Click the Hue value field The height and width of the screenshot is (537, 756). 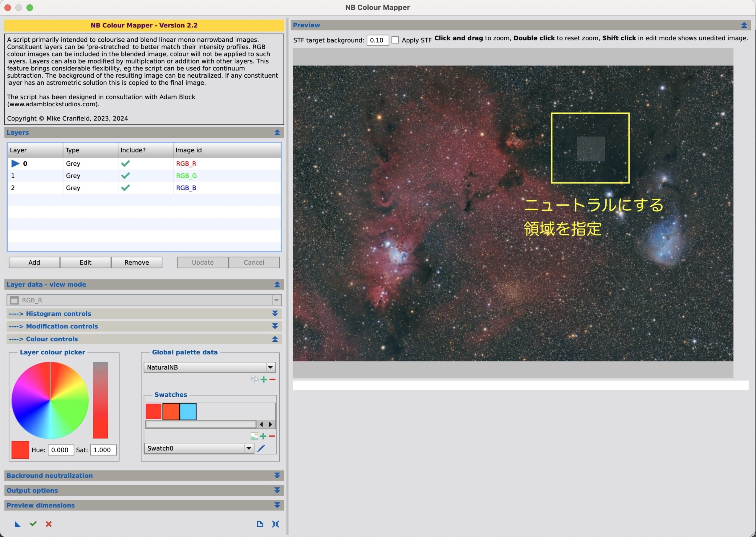pyautogui.click(x=61, y=450)
